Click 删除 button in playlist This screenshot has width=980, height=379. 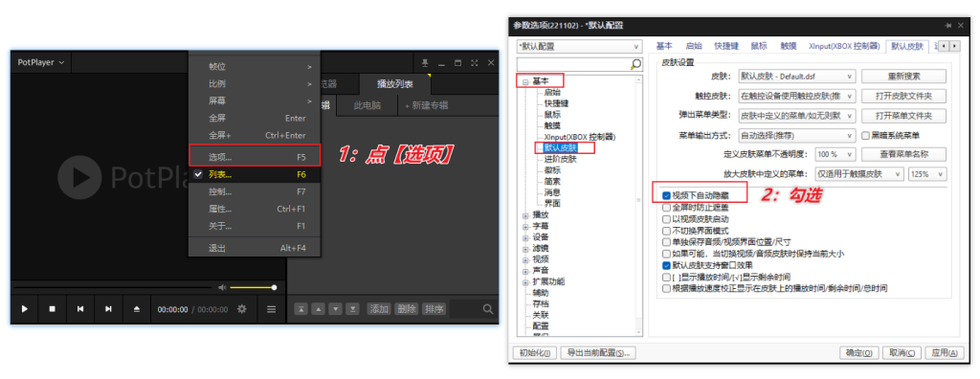click(x=406, y=309)
